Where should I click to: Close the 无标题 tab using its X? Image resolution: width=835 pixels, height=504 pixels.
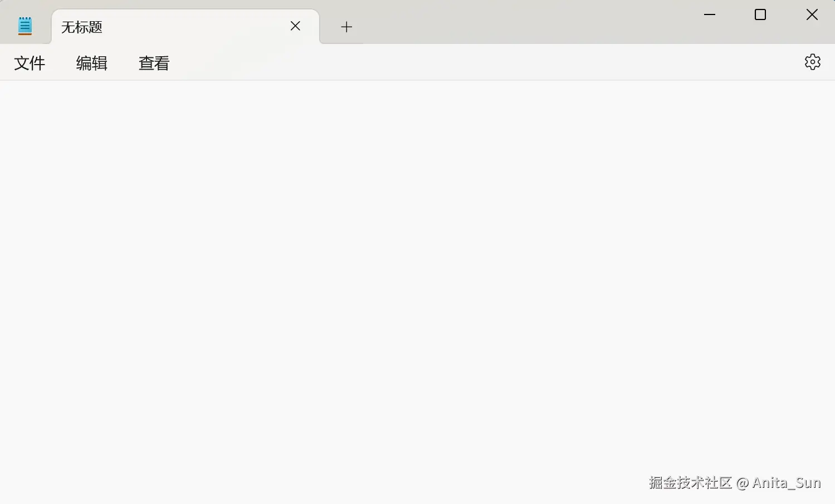(295, 26)
